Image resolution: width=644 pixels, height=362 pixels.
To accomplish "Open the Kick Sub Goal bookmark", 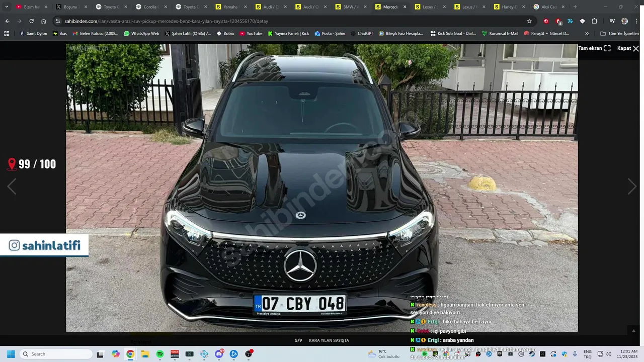I will point(453,33).
